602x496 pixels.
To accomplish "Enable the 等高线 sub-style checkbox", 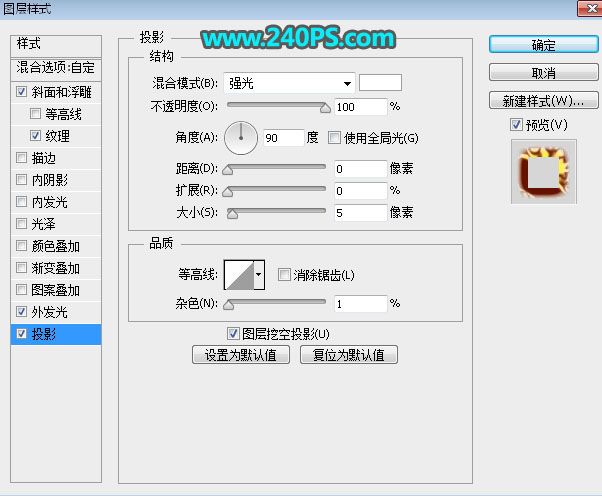I will [x=35, y=114].
